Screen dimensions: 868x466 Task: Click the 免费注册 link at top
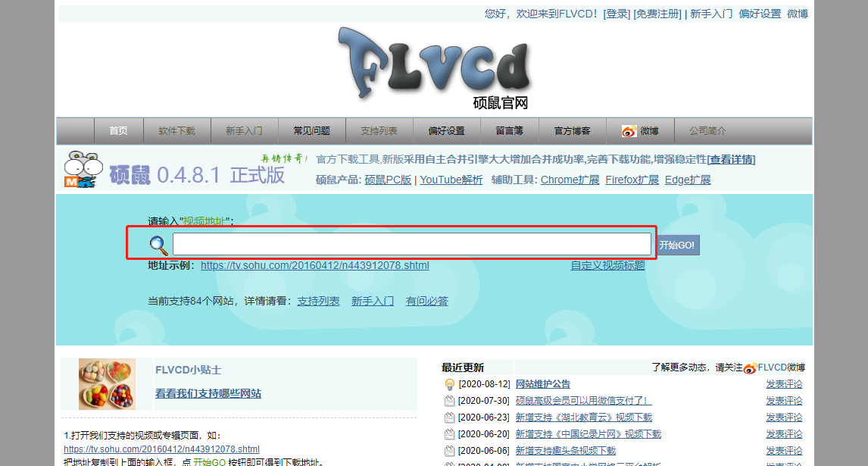click(x=657, y=14)
